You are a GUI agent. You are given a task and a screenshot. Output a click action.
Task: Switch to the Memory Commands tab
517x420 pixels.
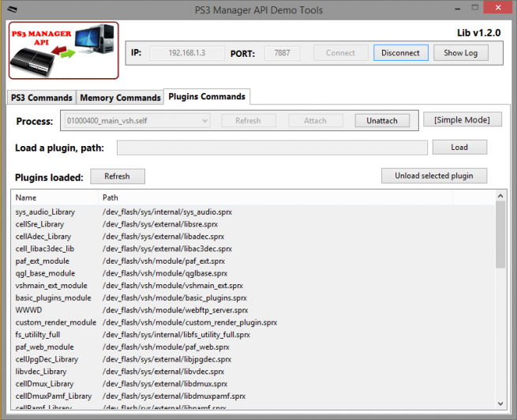pyautogui.click(x=120, y=98)
